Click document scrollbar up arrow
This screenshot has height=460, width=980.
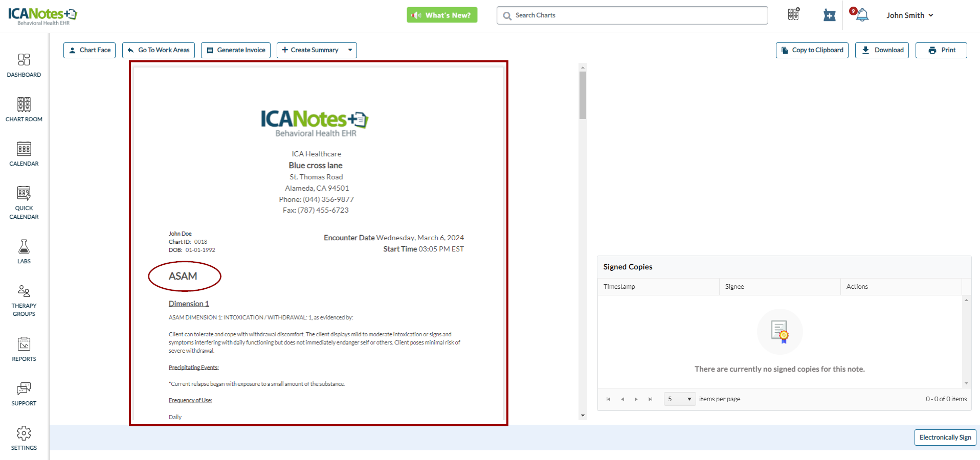(583, 67)
